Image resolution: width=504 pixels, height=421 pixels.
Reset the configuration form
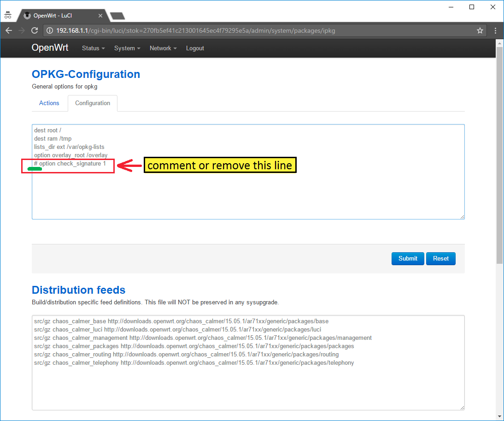tap(441, 259)
